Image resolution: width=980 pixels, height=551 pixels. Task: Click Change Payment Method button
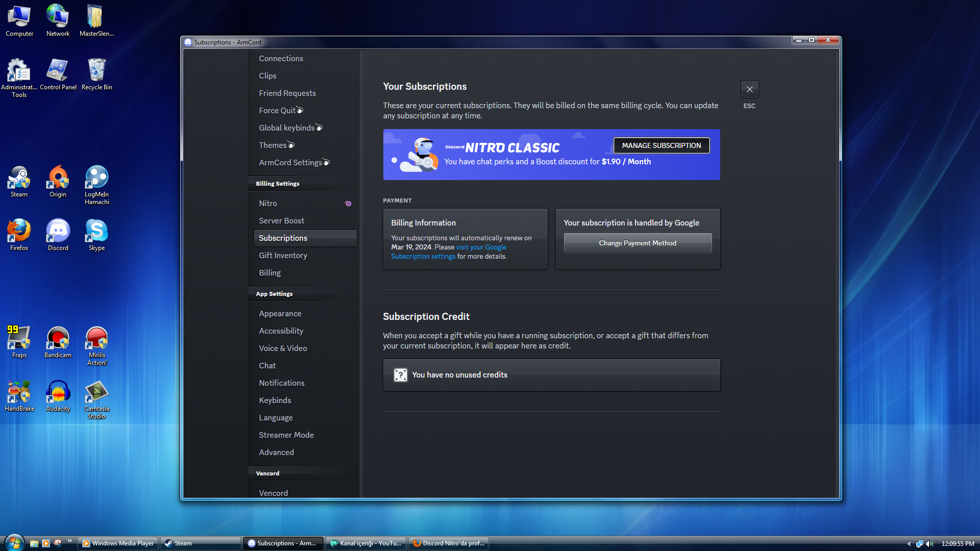tap(637, 243)
